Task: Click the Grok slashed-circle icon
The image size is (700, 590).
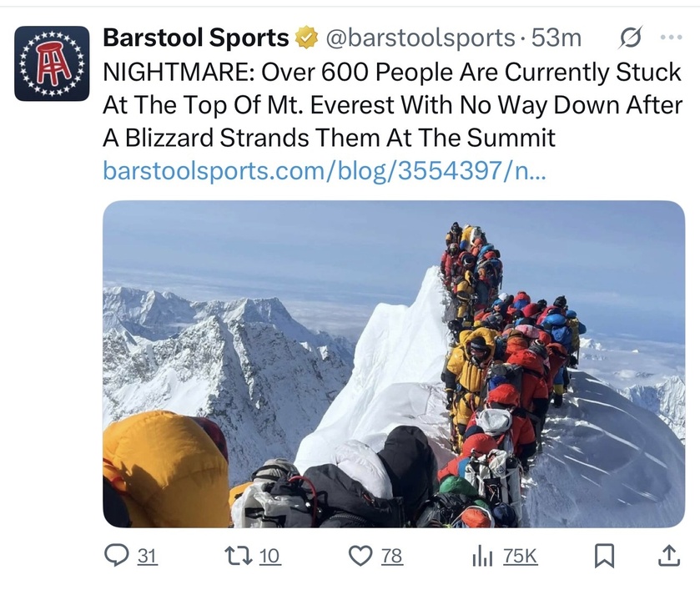Action: [631, 38]
